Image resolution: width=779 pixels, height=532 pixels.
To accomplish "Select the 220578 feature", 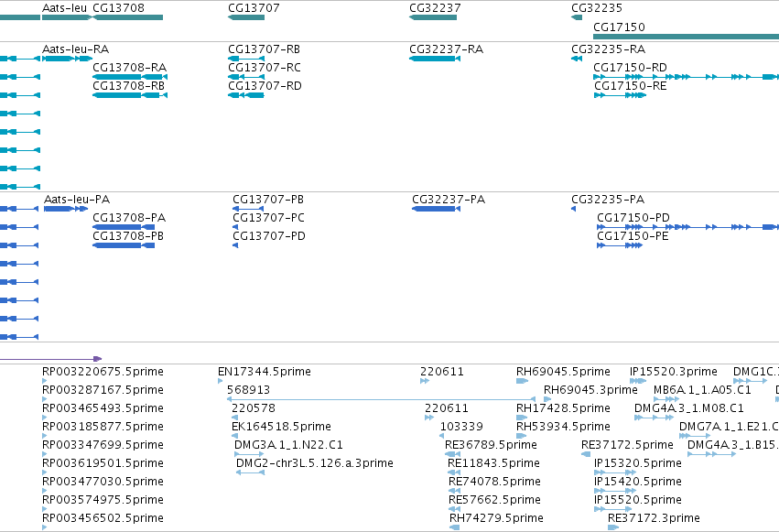I will click(x=234, y=418).
